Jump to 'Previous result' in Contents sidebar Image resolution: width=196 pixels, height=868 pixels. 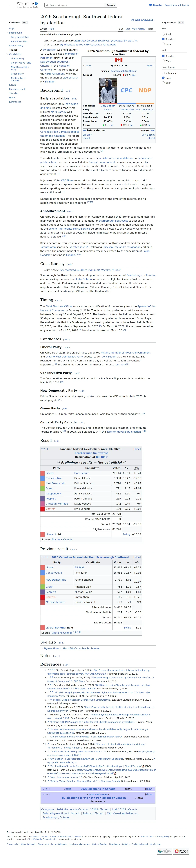tap(17, 89)
